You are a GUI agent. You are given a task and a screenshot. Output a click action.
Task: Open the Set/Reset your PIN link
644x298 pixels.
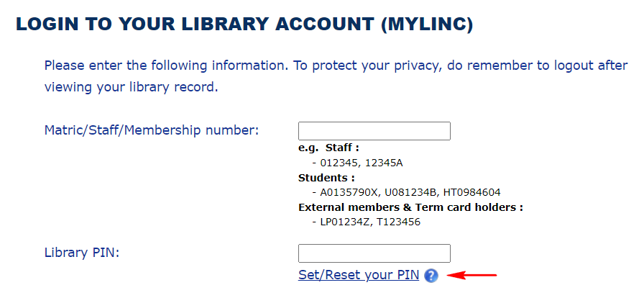[359, 276]
